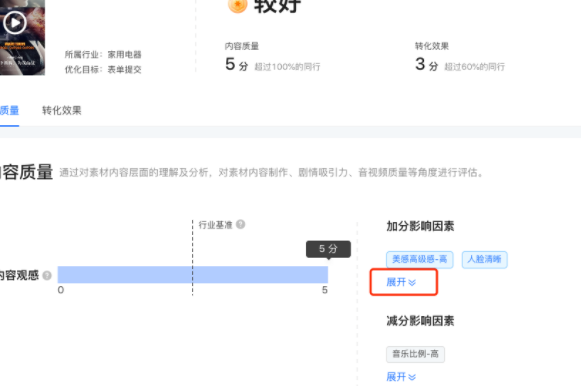
Task: Click 所属行业: 家用电器 text
Action: 103,54
